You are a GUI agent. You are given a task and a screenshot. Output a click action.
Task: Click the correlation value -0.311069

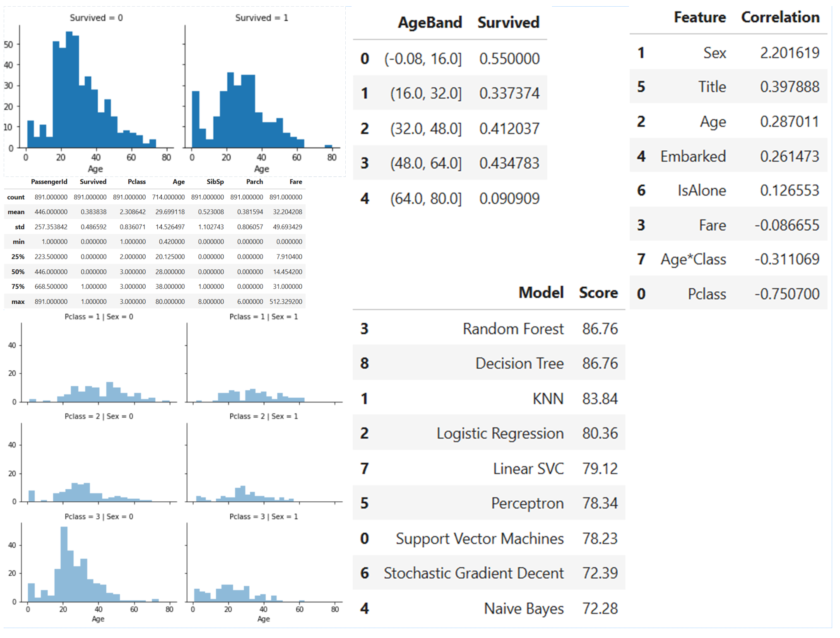[787, 259]
